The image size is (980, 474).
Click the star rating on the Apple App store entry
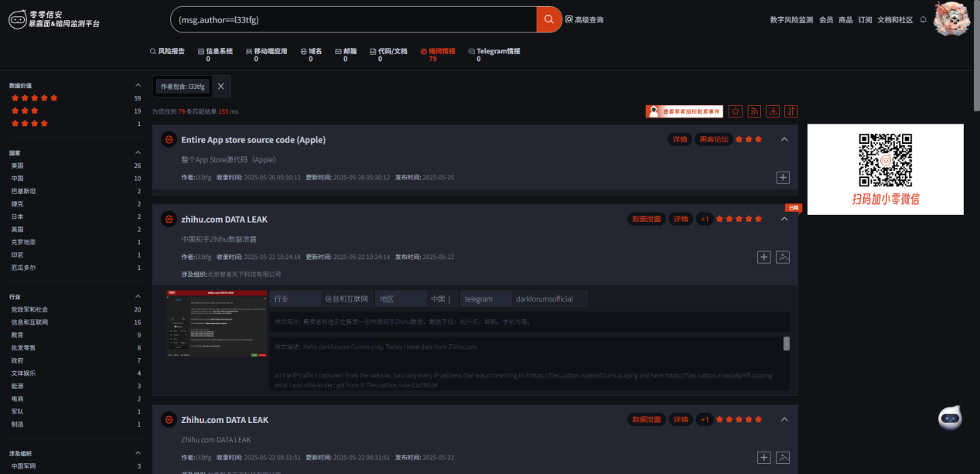click(749, 140)
